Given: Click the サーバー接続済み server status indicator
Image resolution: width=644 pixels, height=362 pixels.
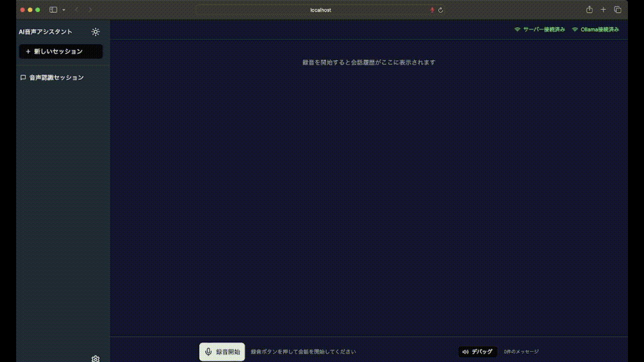Looking at the screenshot, I should pyautogui.click(x=539, y=30).
